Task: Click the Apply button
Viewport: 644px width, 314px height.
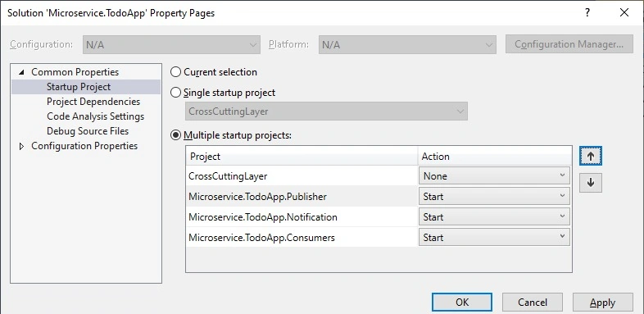Action: [602, 303]
